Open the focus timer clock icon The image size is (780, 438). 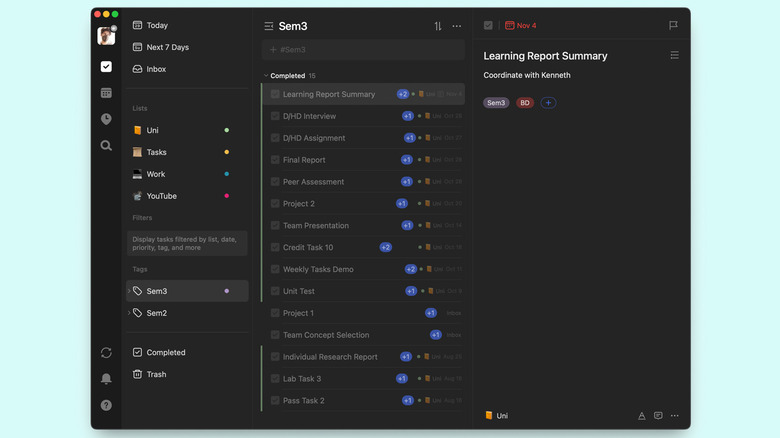[106, 119]
